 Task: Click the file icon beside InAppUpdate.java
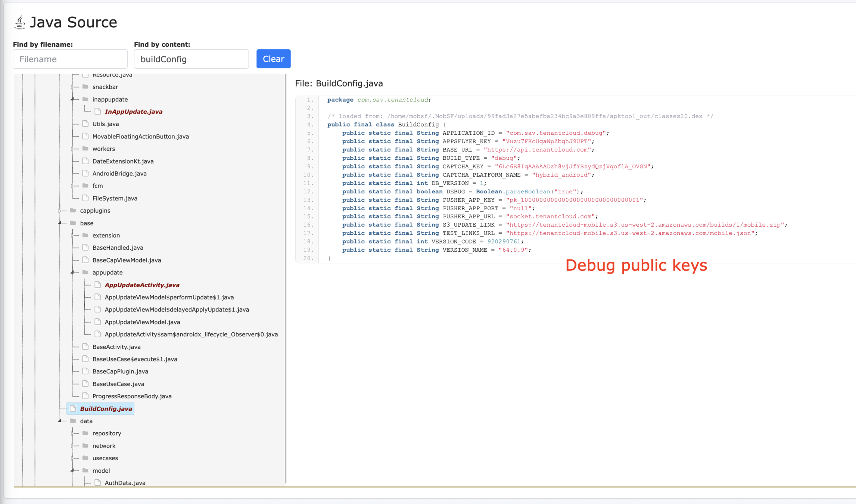[x=98, y=111]
